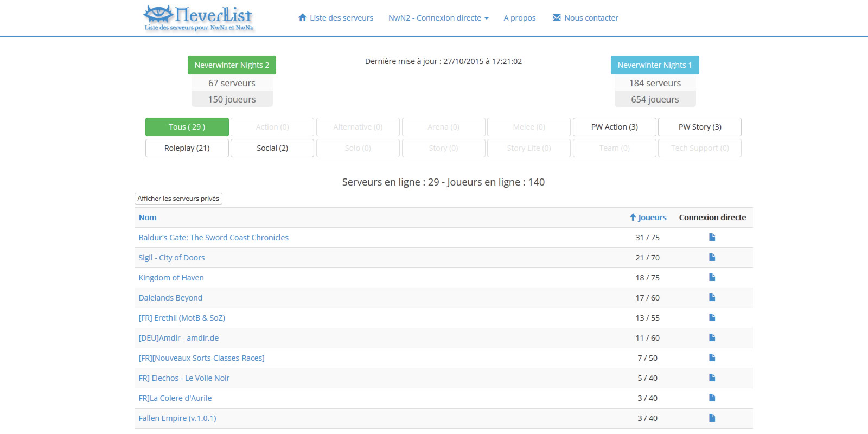Filter by Roleplay (21)
The image size is (868, 434).
pyautogui.click(x=187, y=148)
